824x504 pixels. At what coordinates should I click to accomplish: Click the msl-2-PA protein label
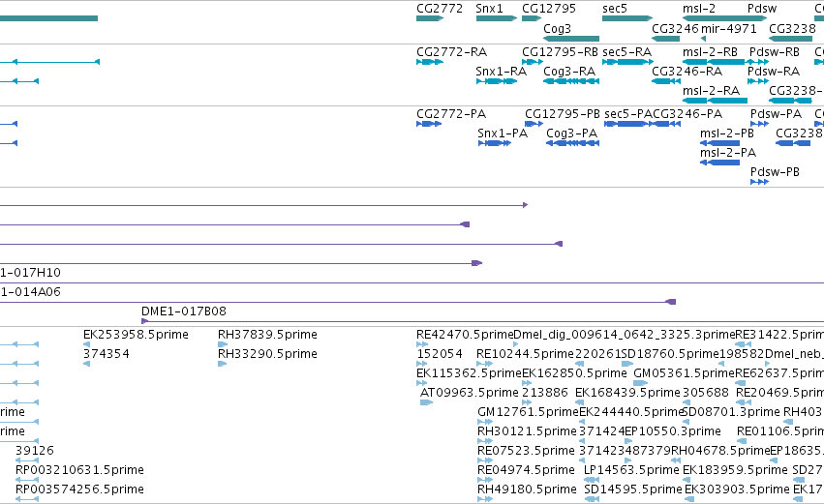tap(728, 153)
